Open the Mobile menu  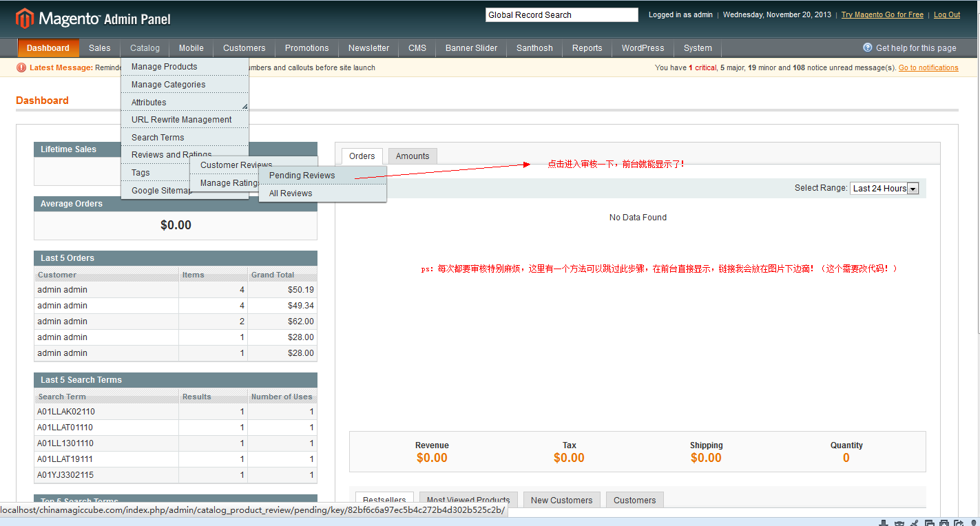click(191, 48)
